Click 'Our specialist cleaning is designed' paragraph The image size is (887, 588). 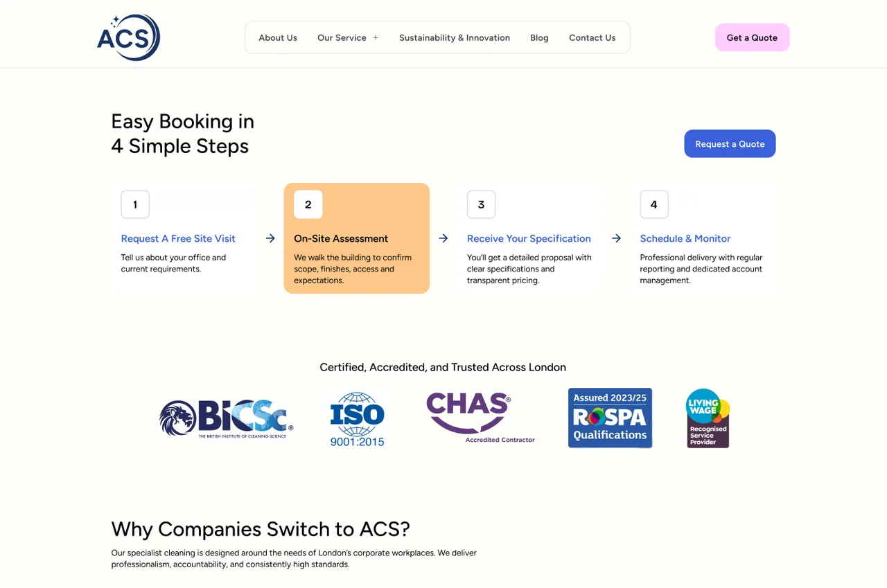294,558
